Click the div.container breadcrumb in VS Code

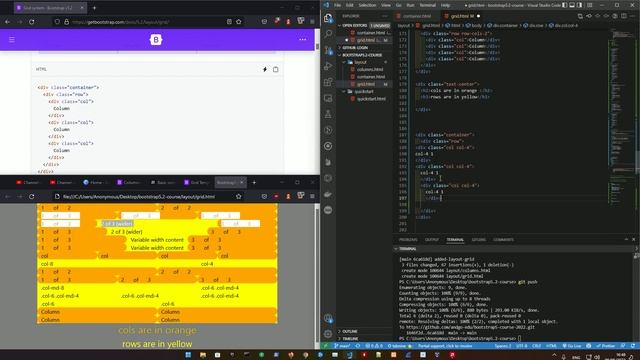coord(503,25)
